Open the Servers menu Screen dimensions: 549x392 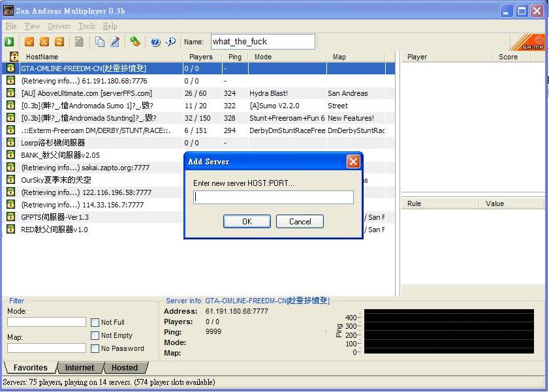coord(59,26)
